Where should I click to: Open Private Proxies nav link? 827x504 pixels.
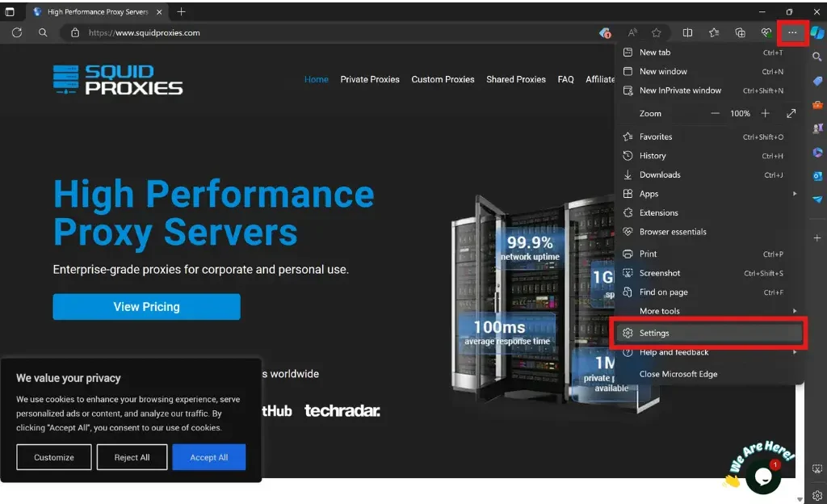[370, 79]
